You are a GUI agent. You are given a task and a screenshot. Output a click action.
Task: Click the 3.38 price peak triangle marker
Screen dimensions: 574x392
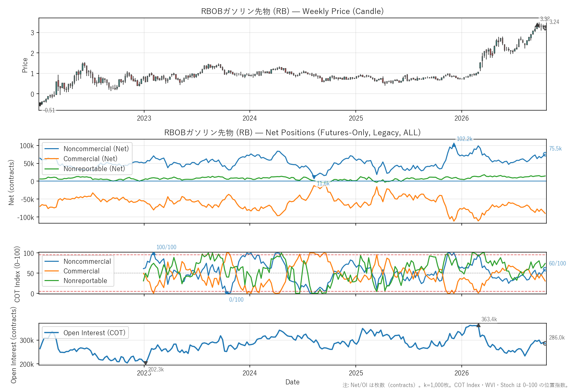pyautogui.click(x=537, y=25)
